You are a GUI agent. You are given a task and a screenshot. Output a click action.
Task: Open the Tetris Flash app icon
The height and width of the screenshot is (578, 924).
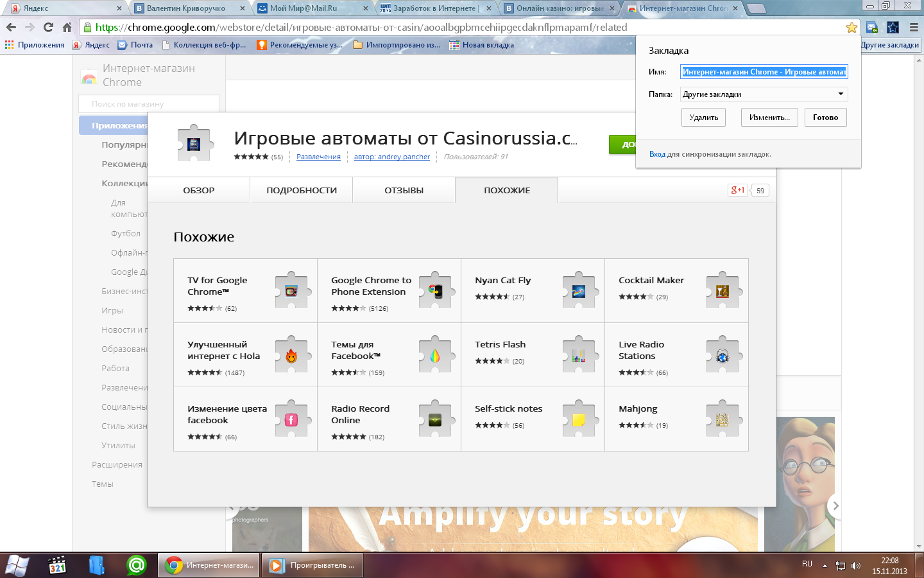579,355
